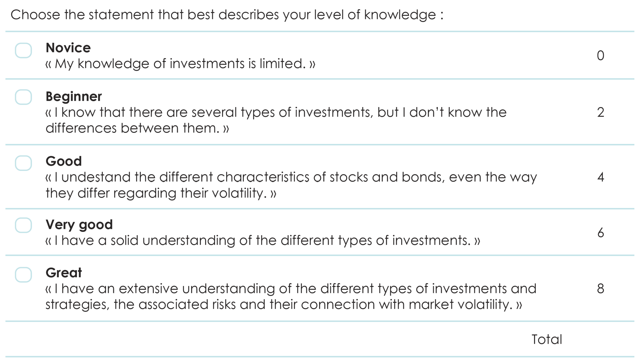Click the 'Choose the statement' question heading
Viewport: 641px width, 364px height.
pos(227,15)
